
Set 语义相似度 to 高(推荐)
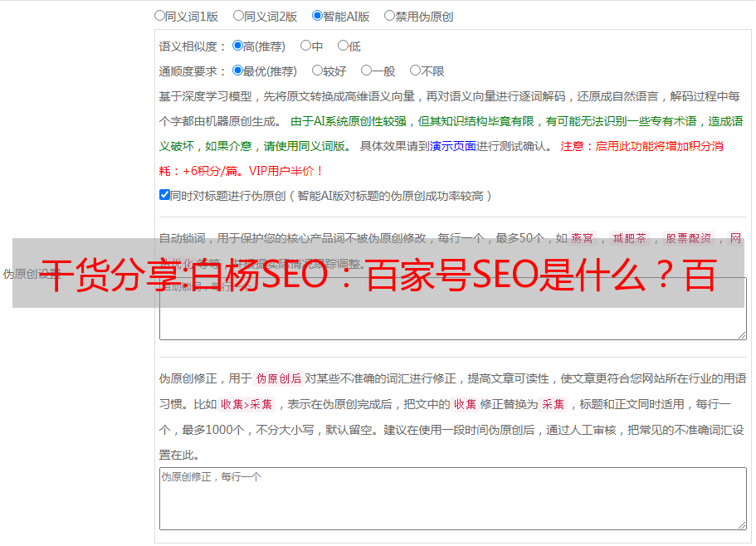click(x=238, y=46)
